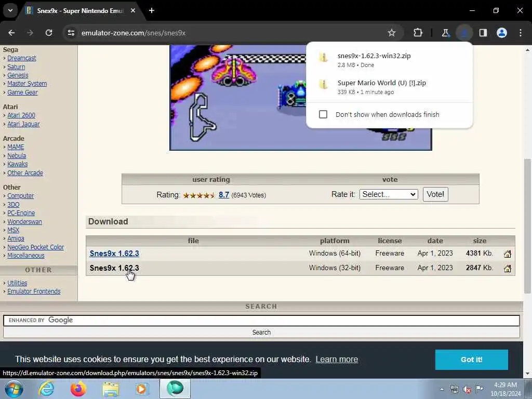
Task: Toggle the Downloads toolbar button
Action: pos(464,33)
